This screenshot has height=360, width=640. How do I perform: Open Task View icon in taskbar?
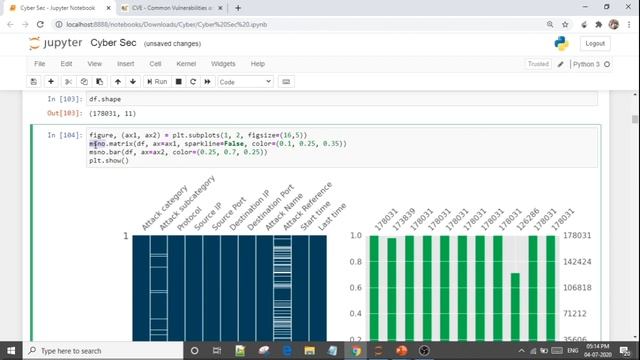(217, 351)
